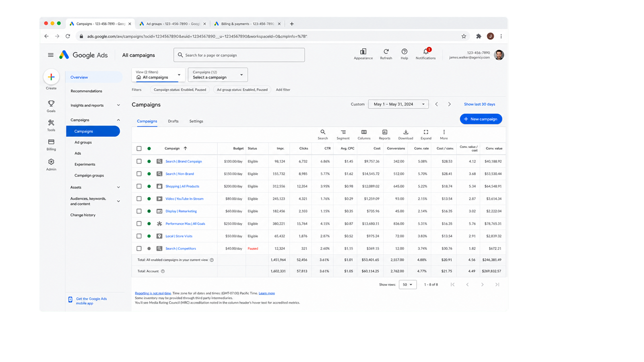Open Billing in the left rail
Image resolution: width=644 pixels, height=362 pixels.
[51, 145]
